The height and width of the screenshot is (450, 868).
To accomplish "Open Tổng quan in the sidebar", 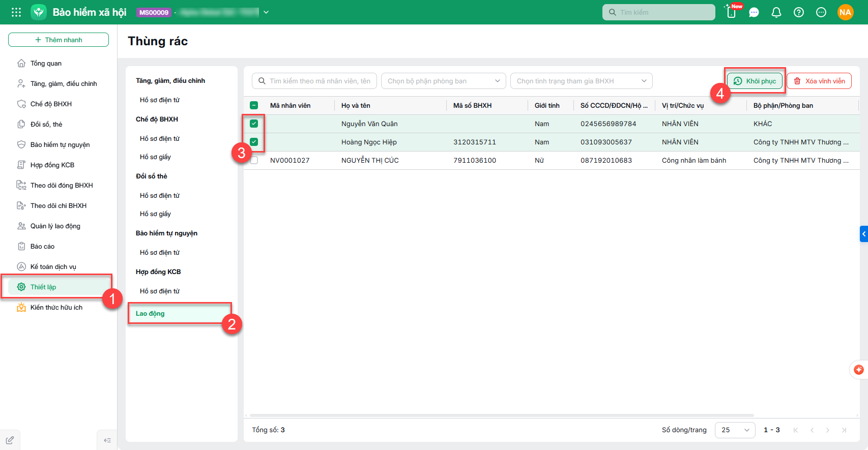I will (59, 63).
